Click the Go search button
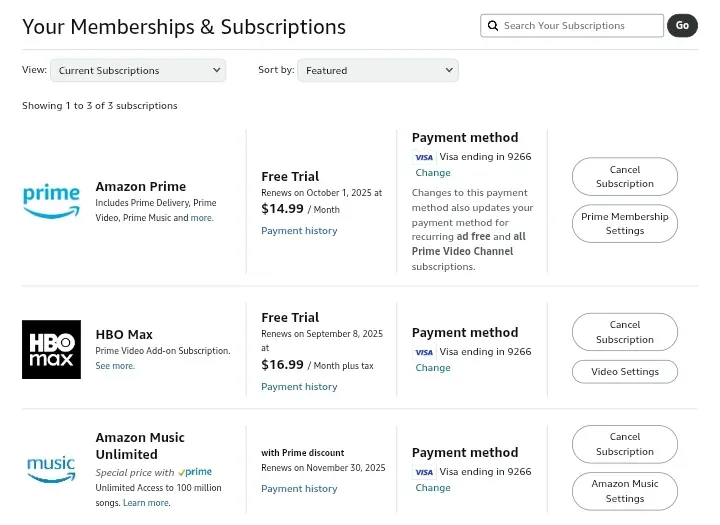The image size is (720, 525). point(682,25)
